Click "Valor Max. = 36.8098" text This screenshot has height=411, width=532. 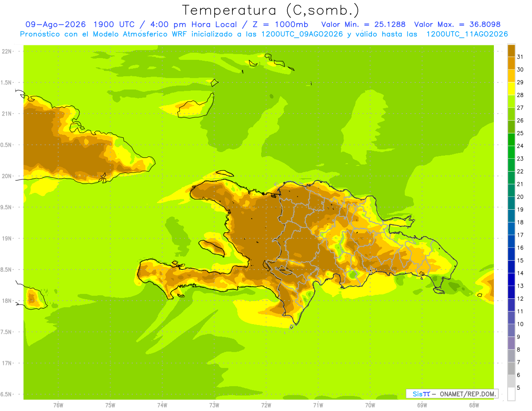pyautogui.click(x=457, y=24)
